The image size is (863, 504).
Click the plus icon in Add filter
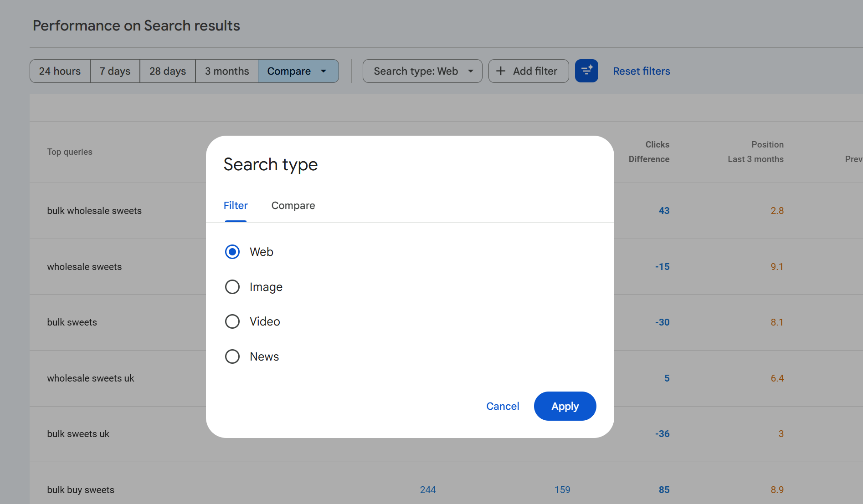click(500, 71)
